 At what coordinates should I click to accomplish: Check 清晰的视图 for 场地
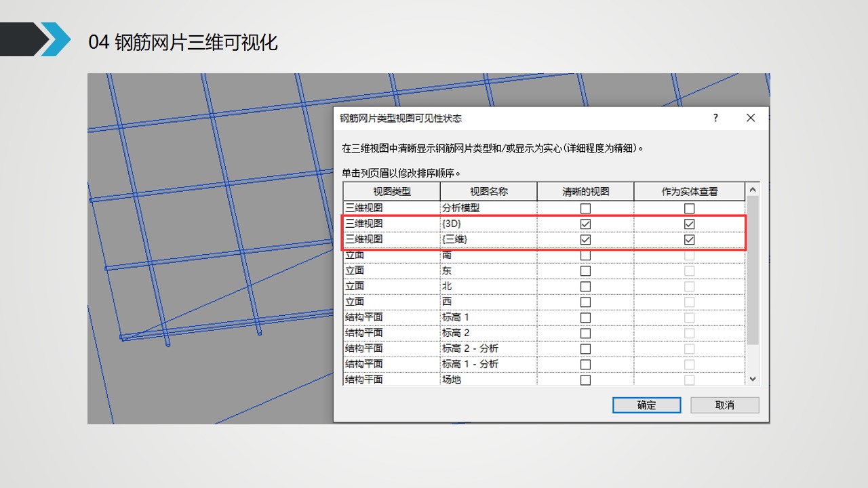[x=586, y=380]
